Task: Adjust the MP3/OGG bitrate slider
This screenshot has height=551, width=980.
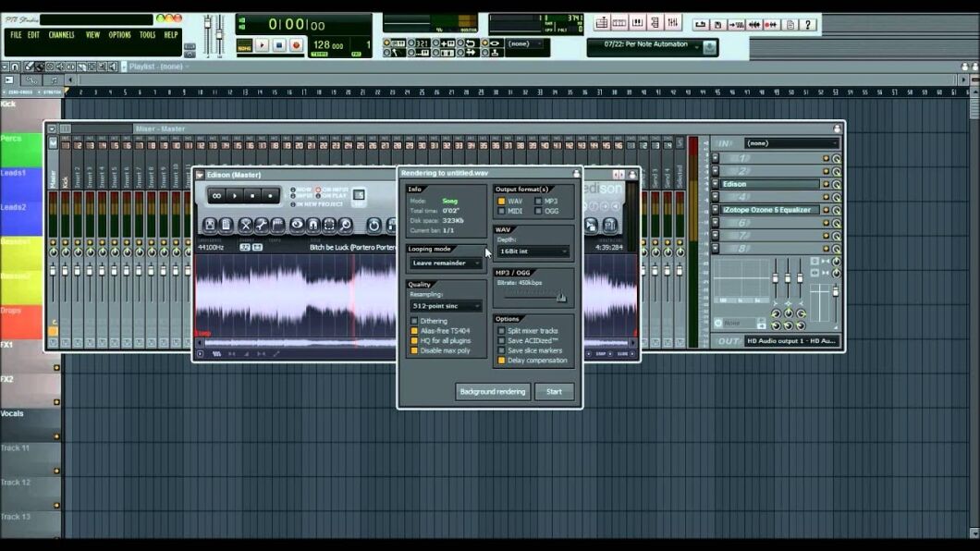Action: 560,297
